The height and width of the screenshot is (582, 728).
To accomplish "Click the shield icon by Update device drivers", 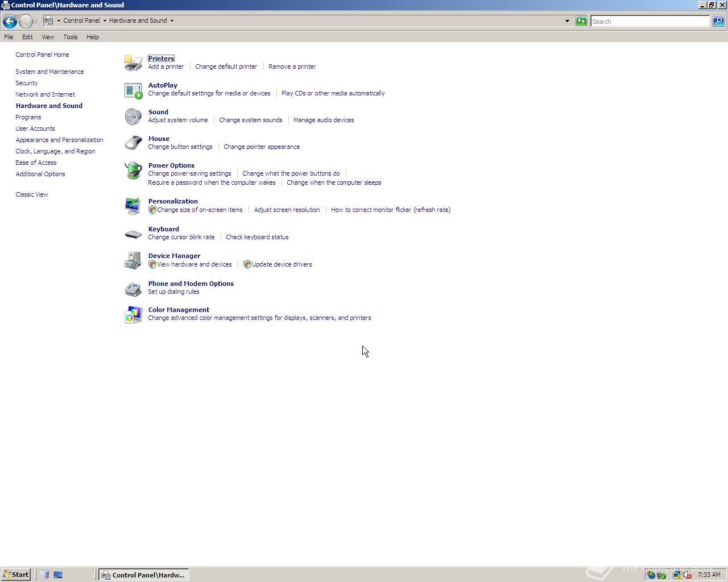I will (x=247, y=264).
